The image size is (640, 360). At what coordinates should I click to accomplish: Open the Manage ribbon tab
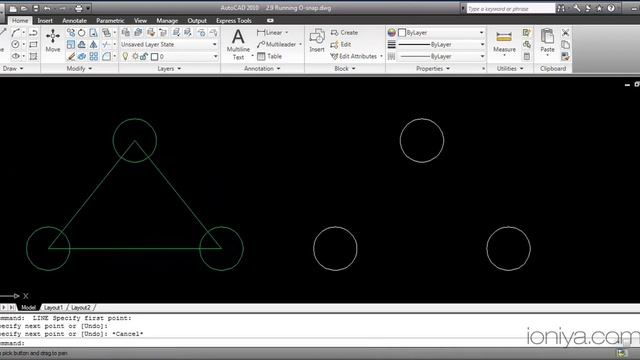click(167, 20)
